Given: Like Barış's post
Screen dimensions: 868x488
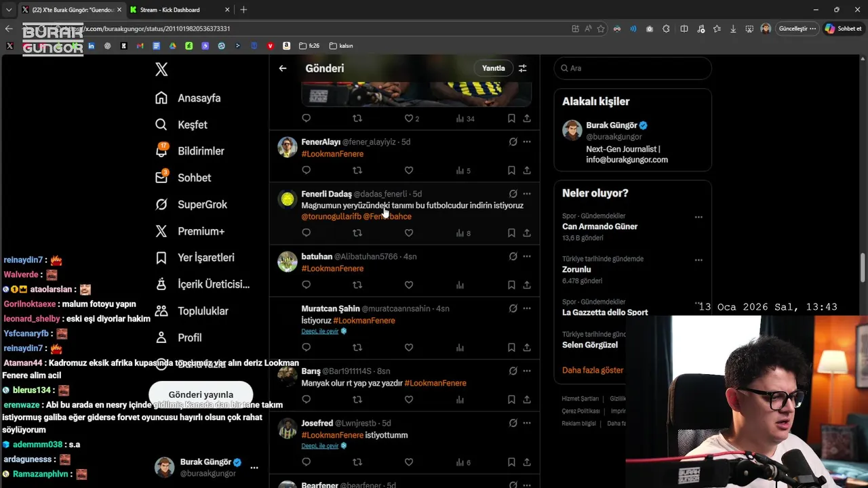Looking at the screenshot, I should pos(409,400).
